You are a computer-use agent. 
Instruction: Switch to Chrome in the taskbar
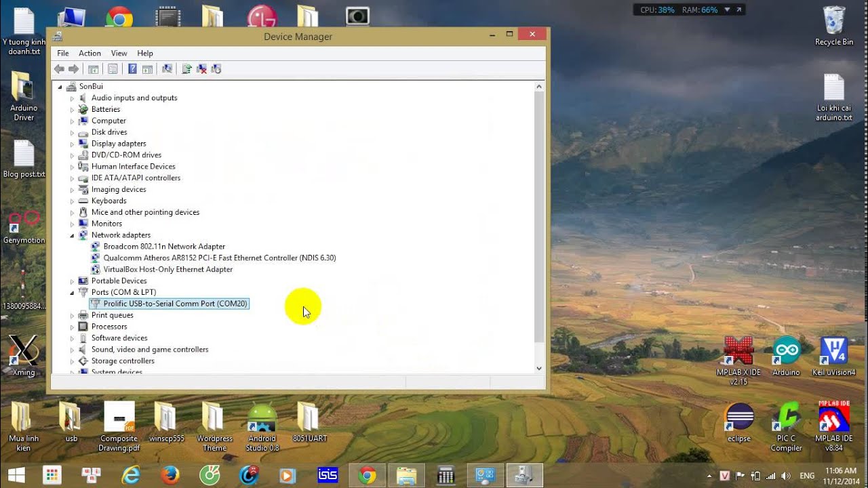click(x=368, y=476)
